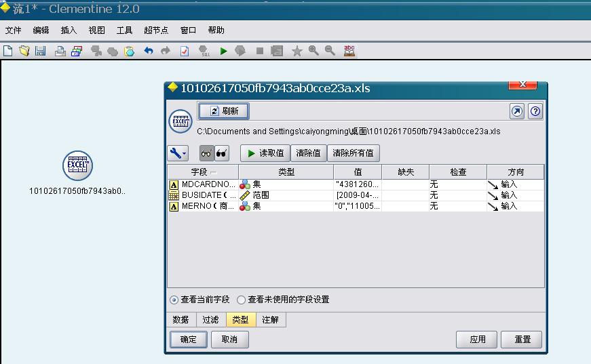Screen dimensions: 591x364
Task: Click the 类型 column header
Action: tap(286, 172)
